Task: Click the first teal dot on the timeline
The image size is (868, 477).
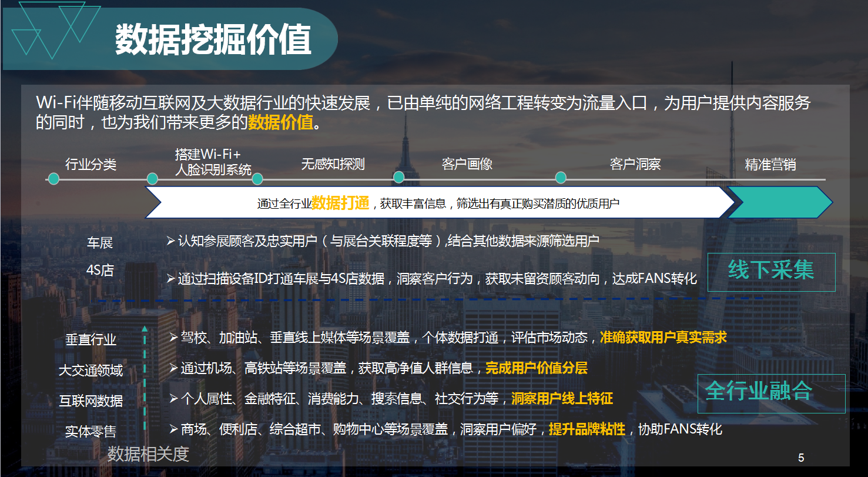Action: pyautogui.click(x=53, y=178)
